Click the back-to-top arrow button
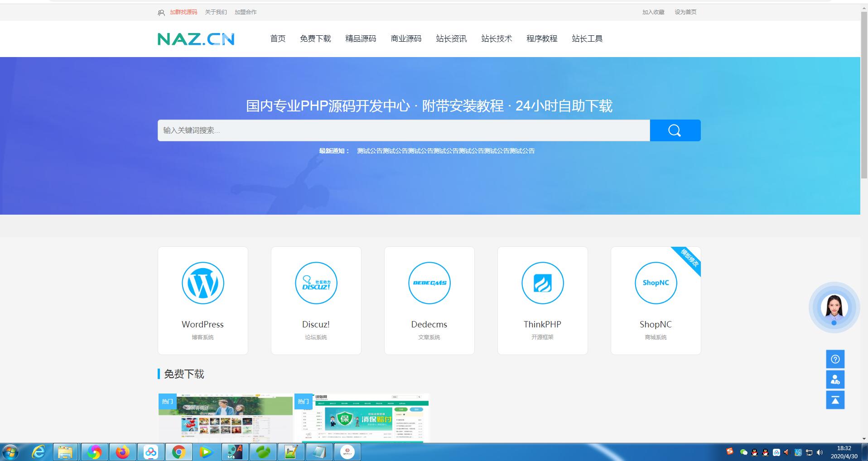 tap(835, 400)
